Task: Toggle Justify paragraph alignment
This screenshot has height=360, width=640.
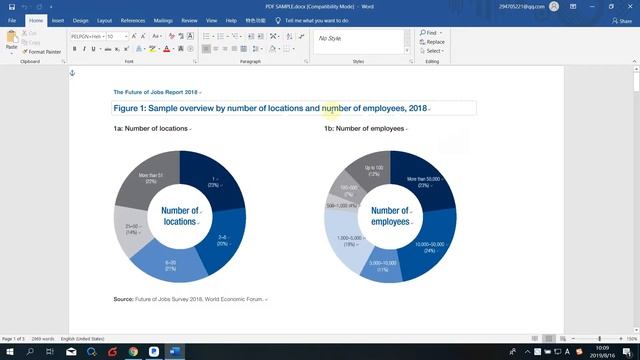Action: tap(234, 49)
